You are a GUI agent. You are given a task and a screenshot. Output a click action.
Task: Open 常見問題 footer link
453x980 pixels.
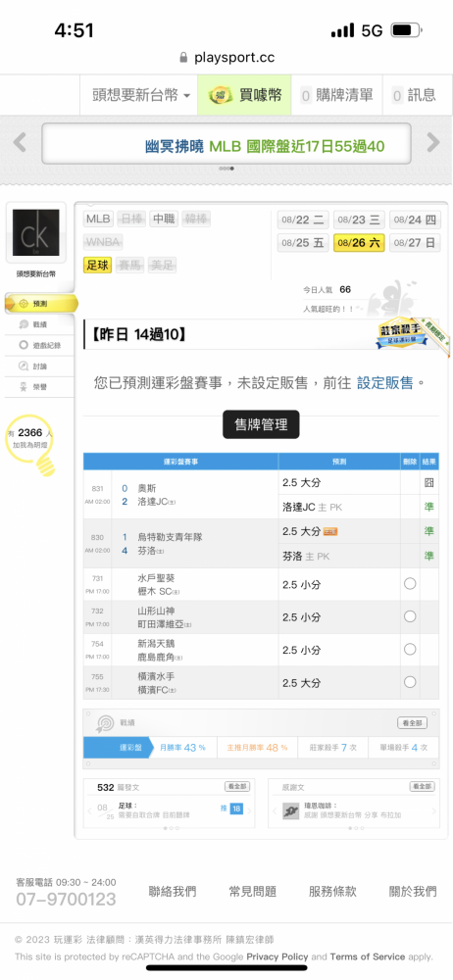pyautogui.click(x=253, y=892)
